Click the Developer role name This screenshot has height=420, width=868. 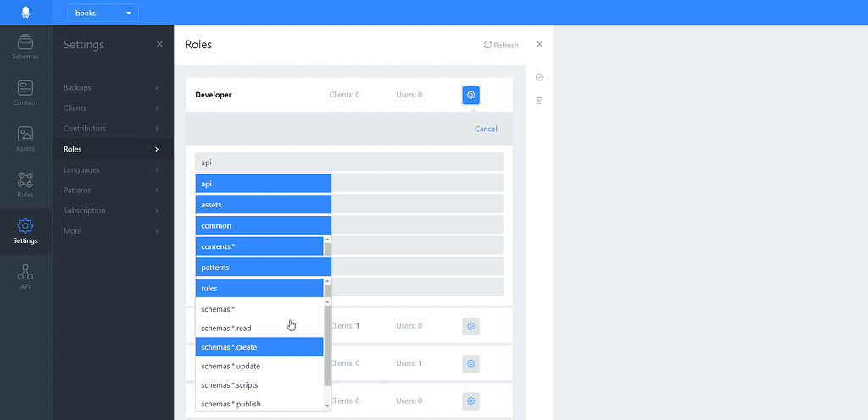tap(214, 95)
